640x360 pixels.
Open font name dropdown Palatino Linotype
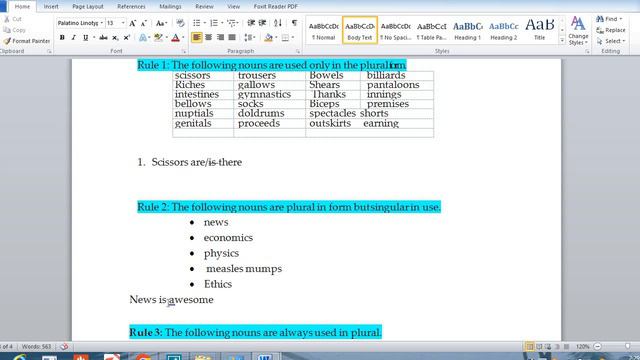[102, 23]
